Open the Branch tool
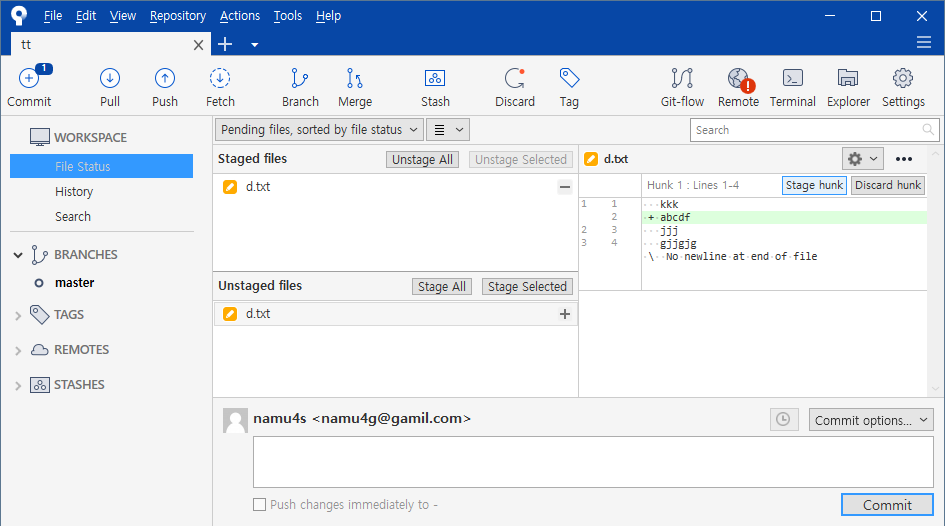Image resolution: width=945 pixels, height=527 pixels. (x=300, y=86)
